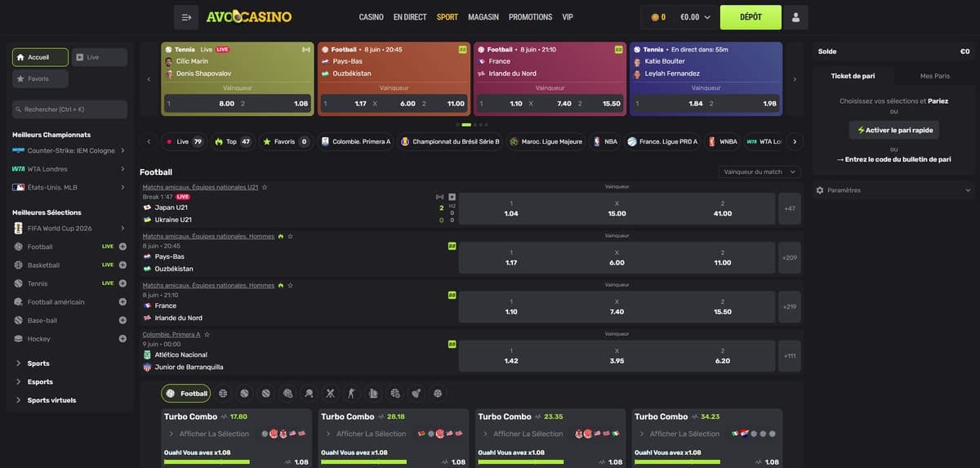Click the plus icon next to Base-ball
The image size is (980, 468).
click(x=122, y=321)
